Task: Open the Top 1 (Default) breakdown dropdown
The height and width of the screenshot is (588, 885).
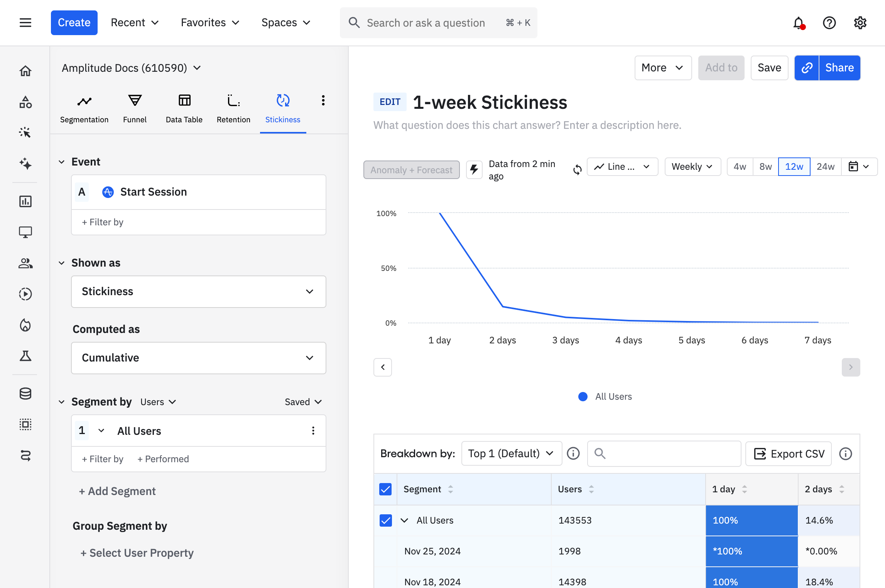Action: coord(511,453)
